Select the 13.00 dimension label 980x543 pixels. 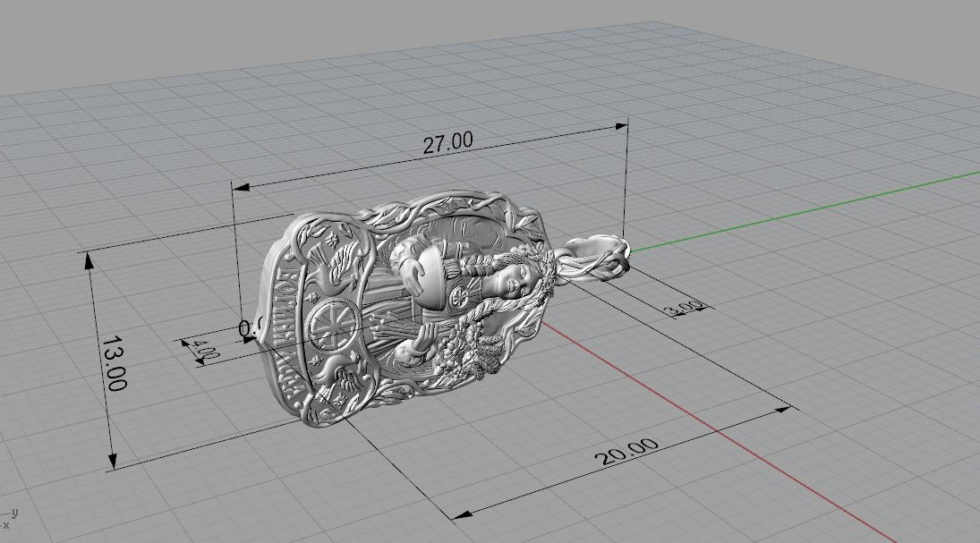[x=115, y=363]
